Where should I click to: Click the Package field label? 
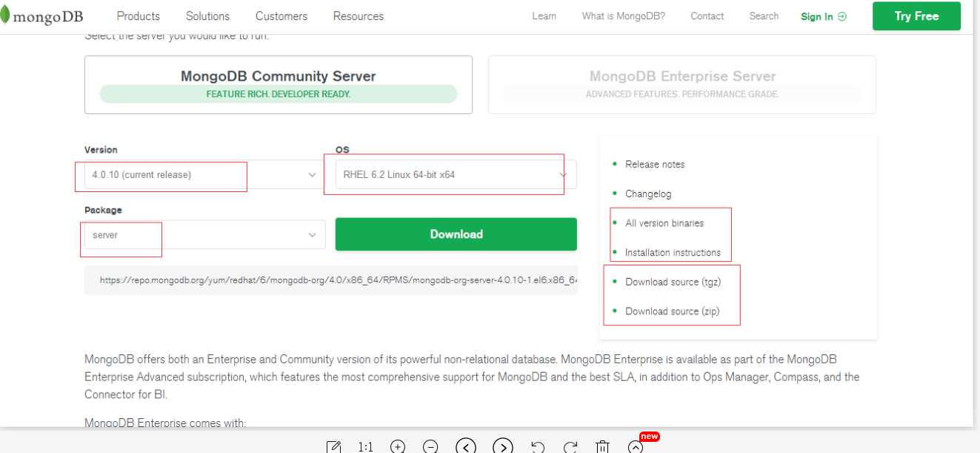tap(103, 211)
